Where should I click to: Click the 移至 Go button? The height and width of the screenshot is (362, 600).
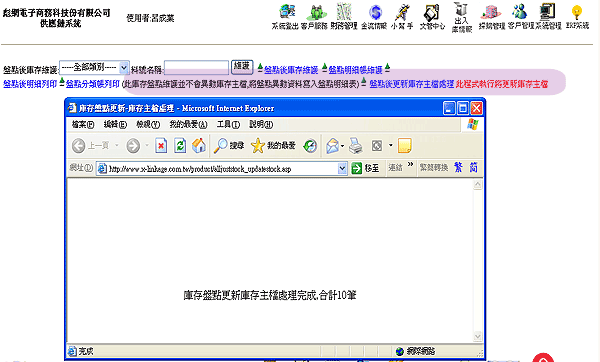click(365, 168)
